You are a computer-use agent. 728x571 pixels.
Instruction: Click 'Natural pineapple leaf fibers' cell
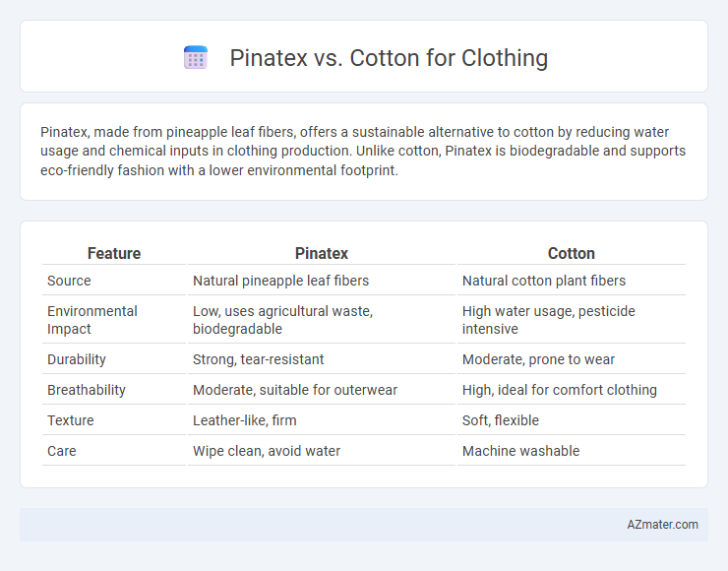[322, 281]
